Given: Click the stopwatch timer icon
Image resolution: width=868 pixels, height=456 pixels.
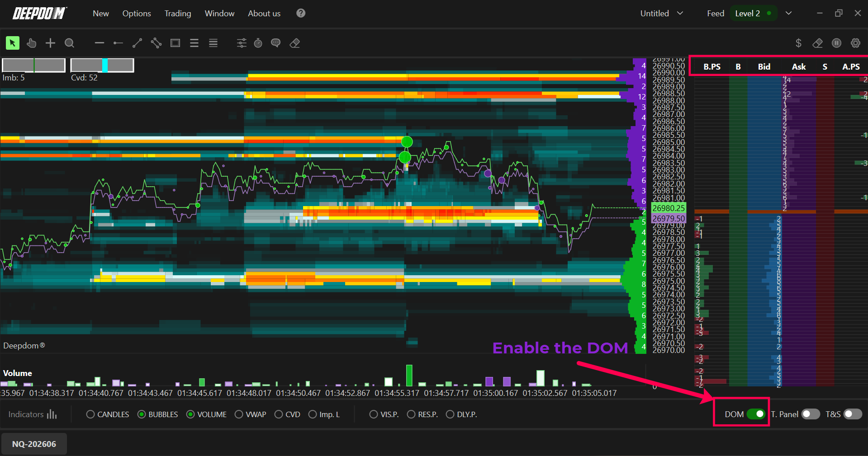Looking at the screenshot, I should [258, 43].
